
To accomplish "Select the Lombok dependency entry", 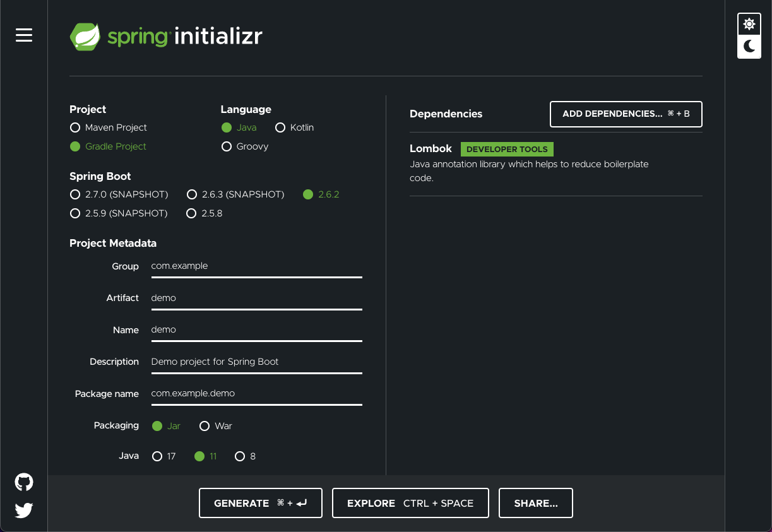I will 556,164.
